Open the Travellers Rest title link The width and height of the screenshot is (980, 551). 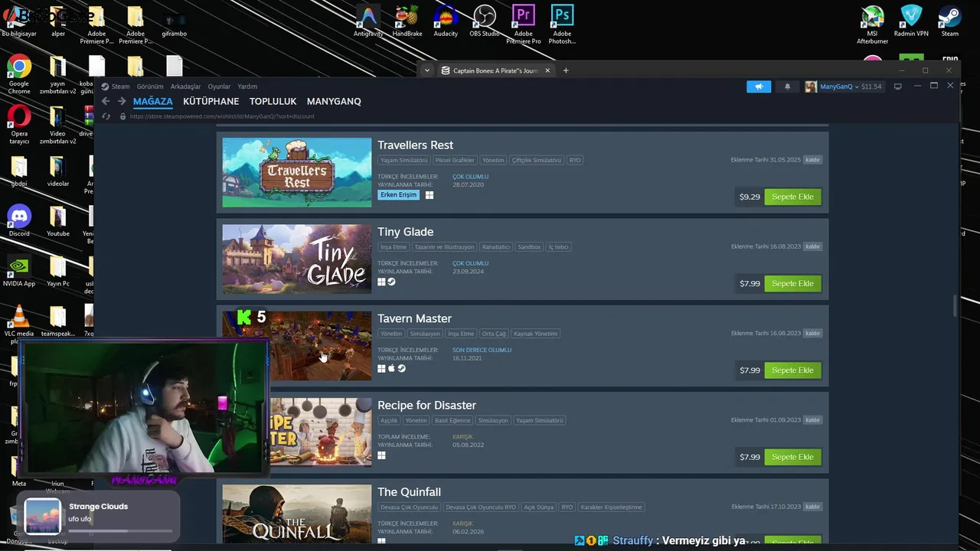click(415, 145)
